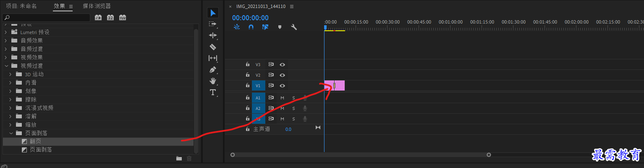Target the A1 track header
The image size is (644, 168).
click(x=258, y=98)
